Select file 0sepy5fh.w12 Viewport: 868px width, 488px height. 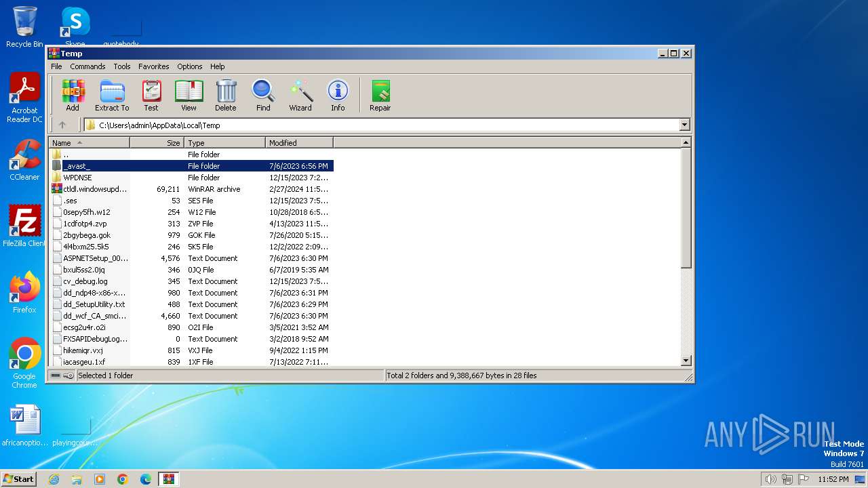(191, 212)
